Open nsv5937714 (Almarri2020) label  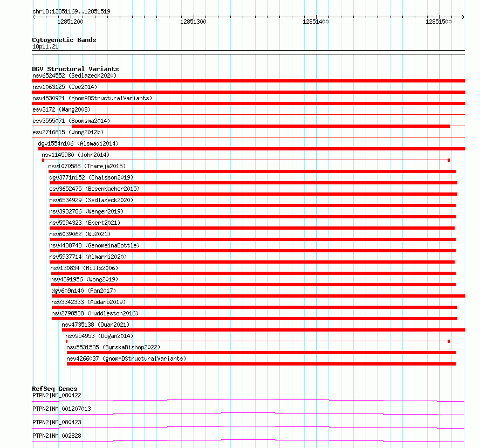click(x=88, y=257)
